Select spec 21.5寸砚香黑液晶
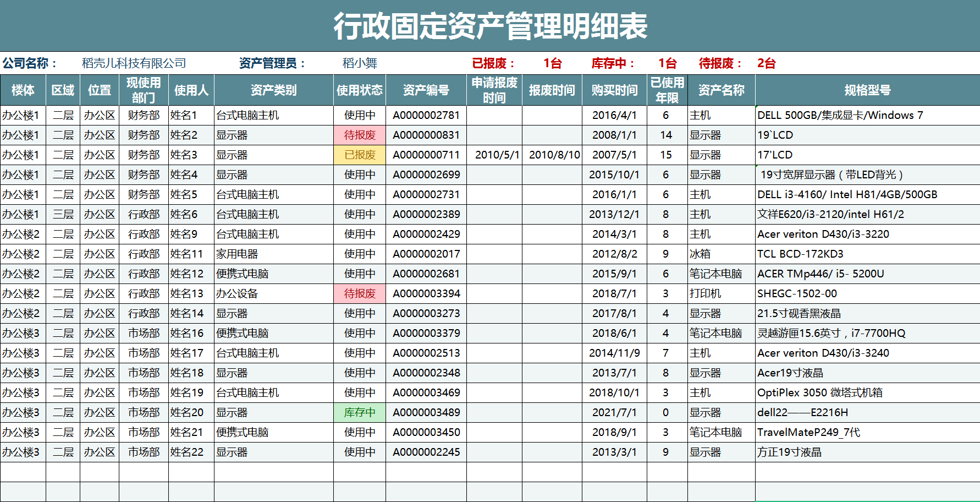Screen dimensions: 980x502 [799, 313]
